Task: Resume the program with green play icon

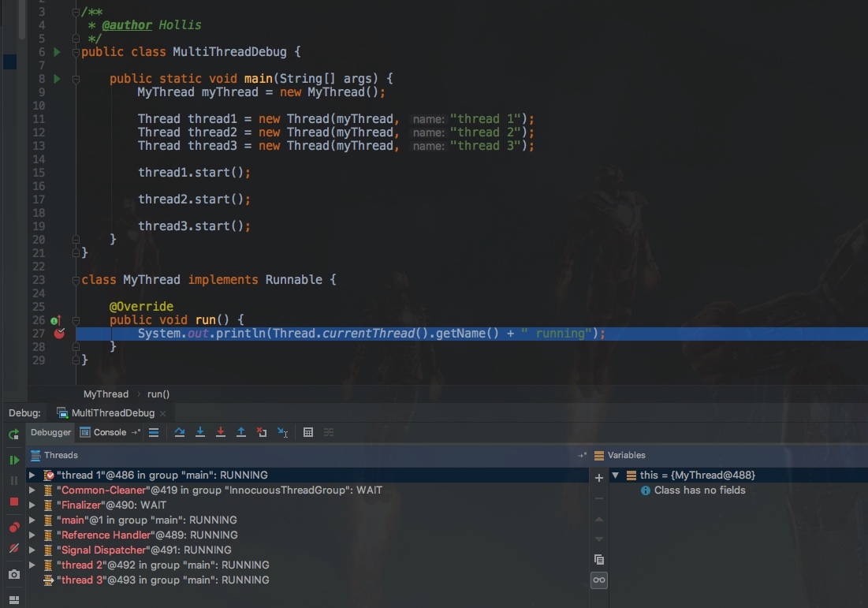Action: click(14, 460)
